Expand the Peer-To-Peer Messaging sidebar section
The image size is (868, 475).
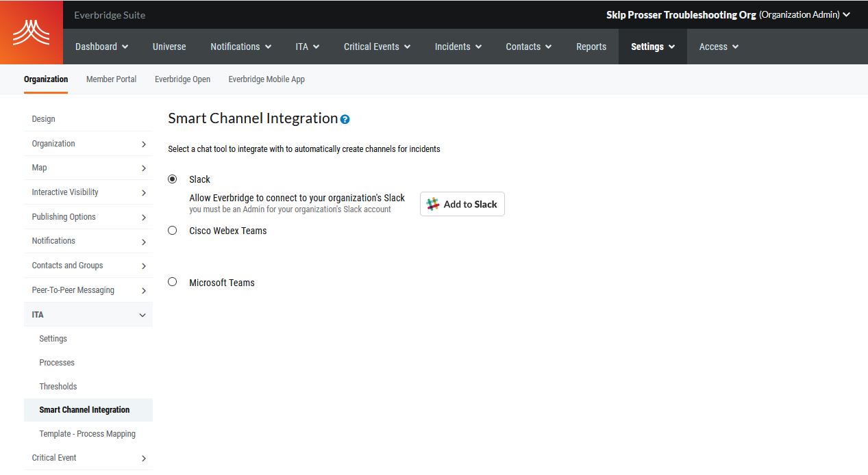coord(88,290)
